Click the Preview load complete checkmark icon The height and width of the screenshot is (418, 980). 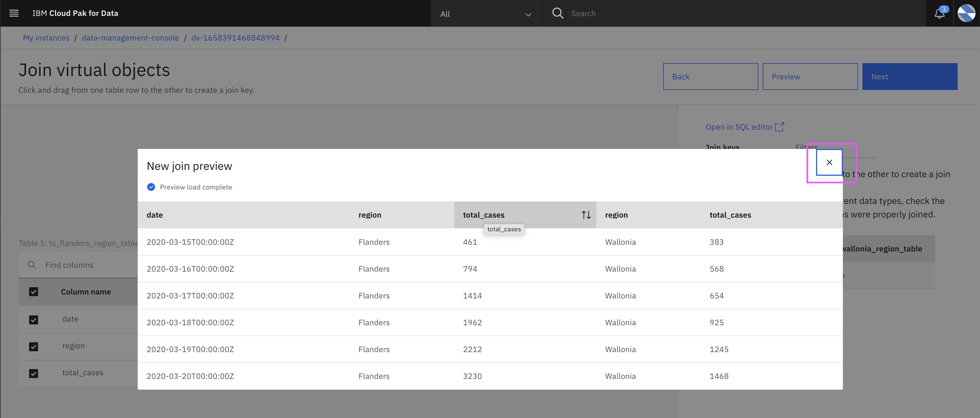tap(151, 187)
